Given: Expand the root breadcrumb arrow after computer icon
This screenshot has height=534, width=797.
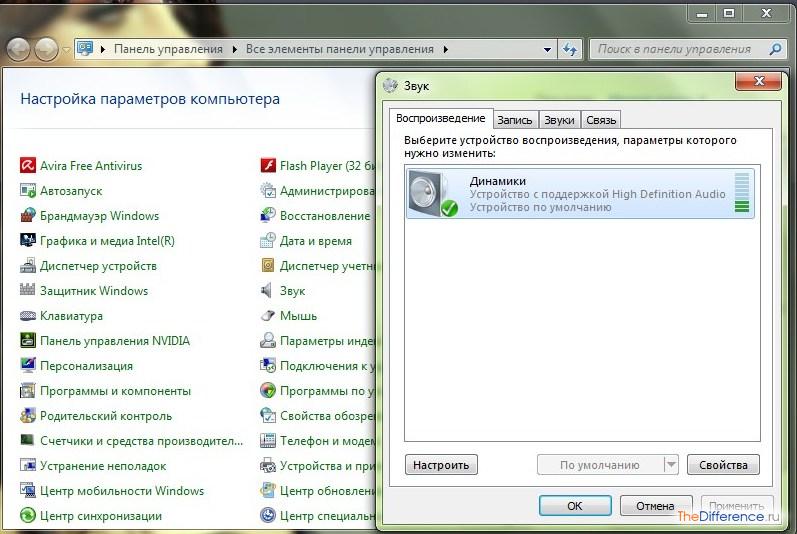Looking at the screenshot, I should [x=103, y=49].
